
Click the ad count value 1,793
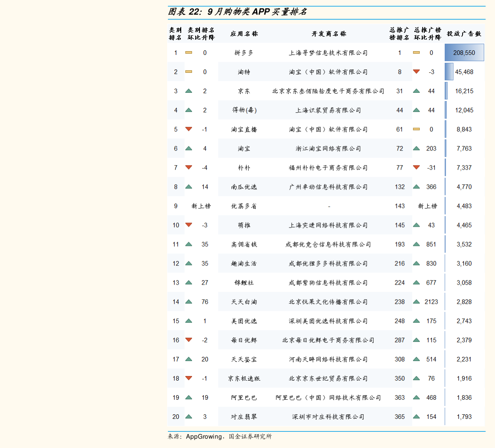[464, 417]
